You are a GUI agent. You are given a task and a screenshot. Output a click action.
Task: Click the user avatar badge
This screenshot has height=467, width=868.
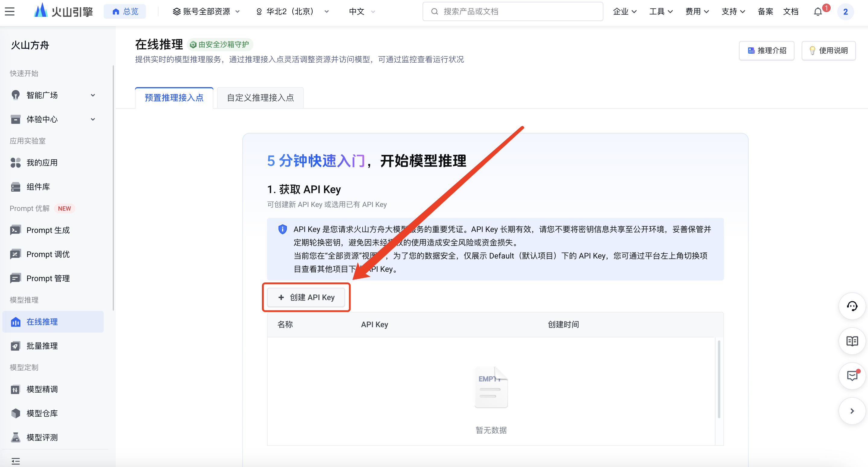pyautogui.click(x=845, y=12)
